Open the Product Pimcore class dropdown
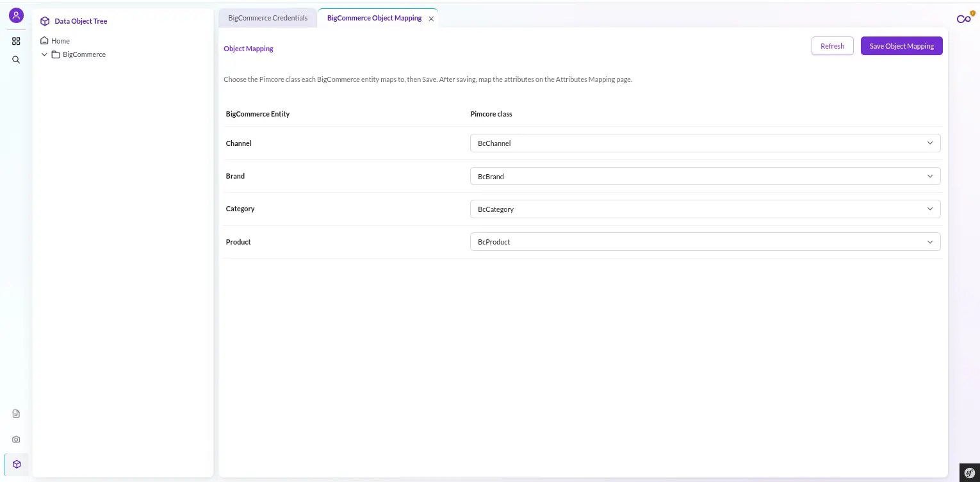The image size is (980, 482). [x=705, y=242]
